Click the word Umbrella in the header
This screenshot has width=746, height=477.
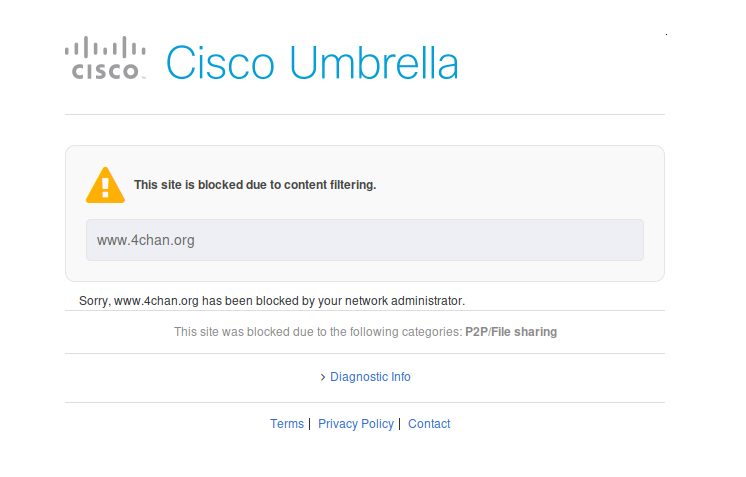(x=374, y=63)
